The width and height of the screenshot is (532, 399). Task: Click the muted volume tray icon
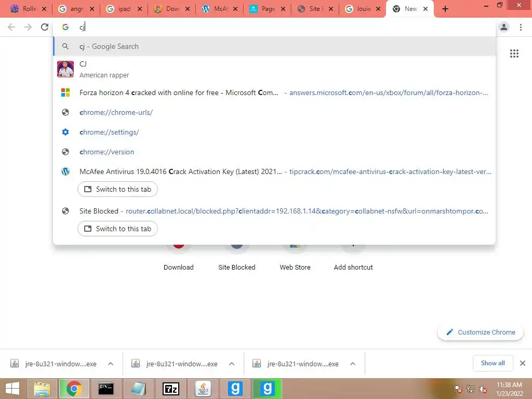483,389
